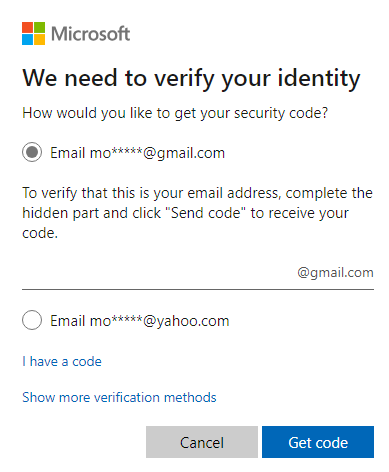
Task: Show more verification methods
Action: (119, 397)
